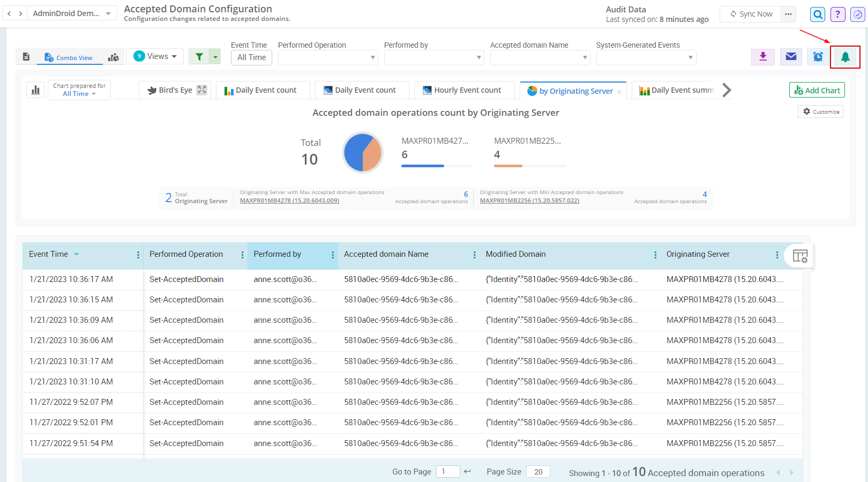868x482 pixels.
Task: Open the schedule report clock icon
Action: pyautogui.click(x=818, y=57)
